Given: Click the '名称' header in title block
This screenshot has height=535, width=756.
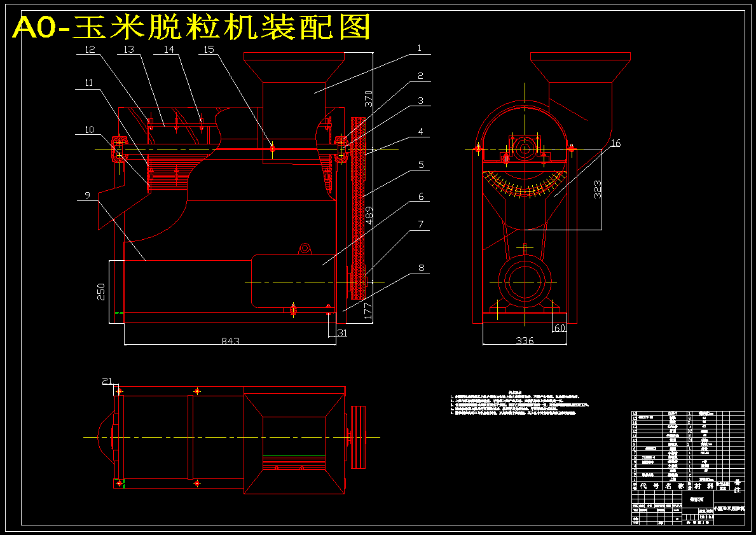Looking at the screenshot, I should pyautogui.click(x=673, y=486).
